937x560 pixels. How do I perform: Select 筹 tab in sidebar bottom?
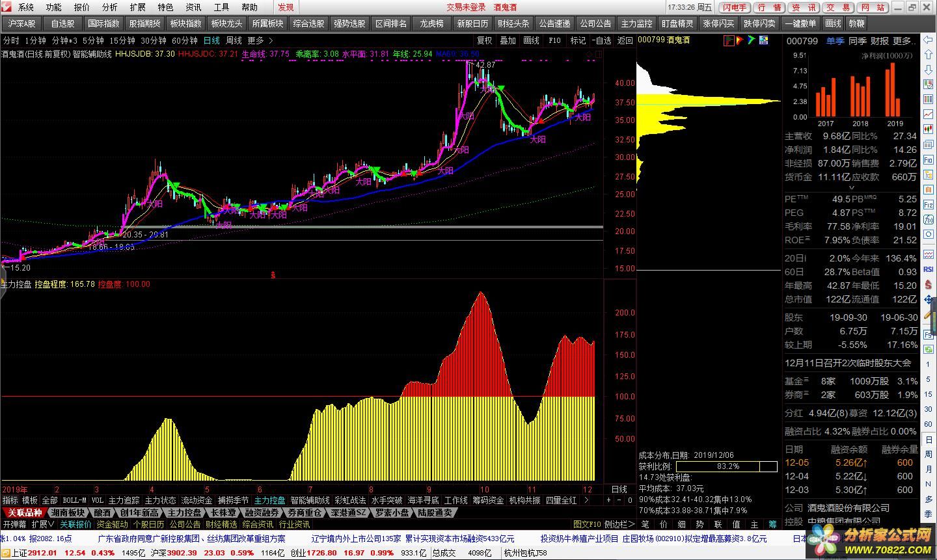(x=772, y=524)
